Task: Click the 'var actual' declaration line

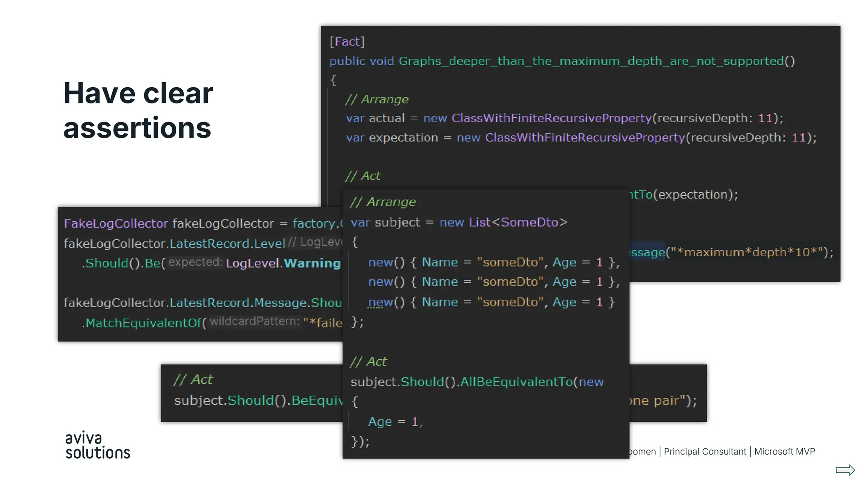Action: point(565,118)
